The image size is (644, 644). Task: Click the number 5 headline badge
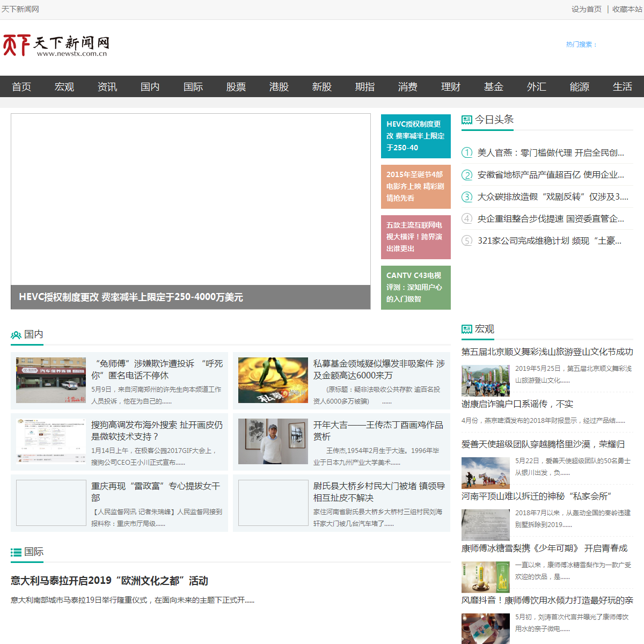467,241
